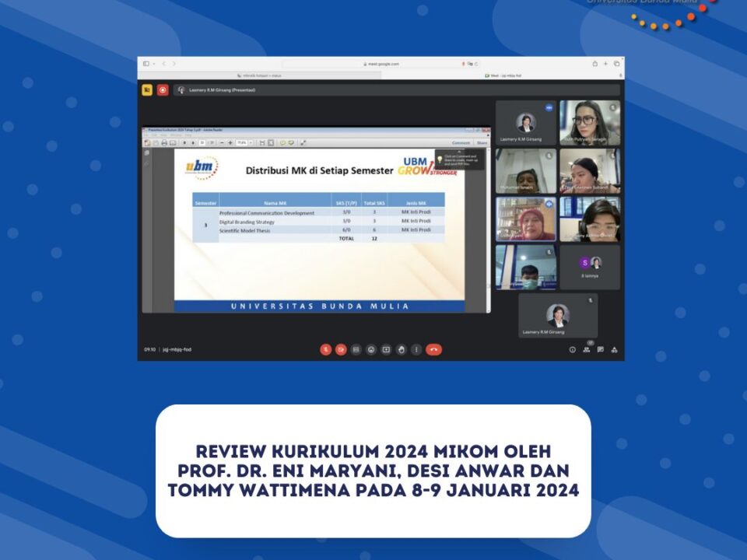Click the Present now screen-share button
747x560 pixels.
387,349
